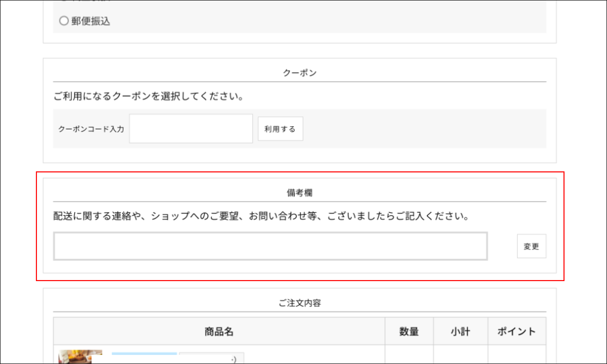This screenshot has width=607, height=364.
Task: Click the delivery remarks instruction sentence
Action: pos(261,216)
